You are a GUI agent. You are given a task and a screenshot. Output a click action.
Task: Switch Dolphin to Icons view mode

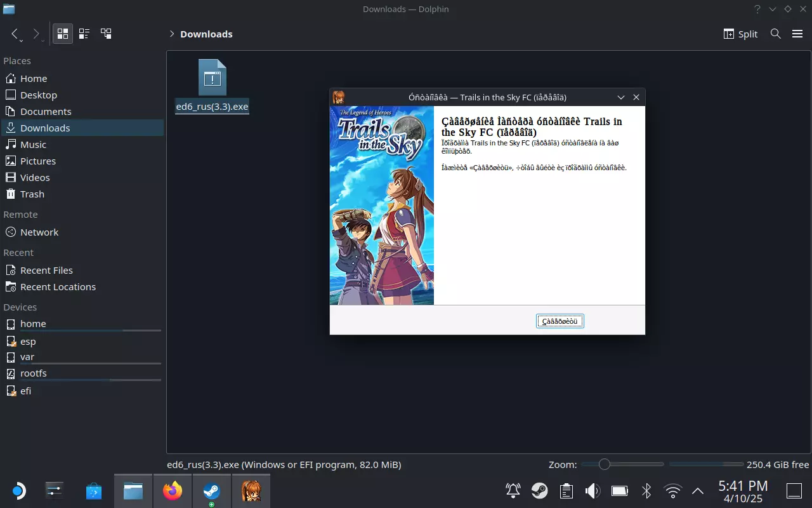63,34
